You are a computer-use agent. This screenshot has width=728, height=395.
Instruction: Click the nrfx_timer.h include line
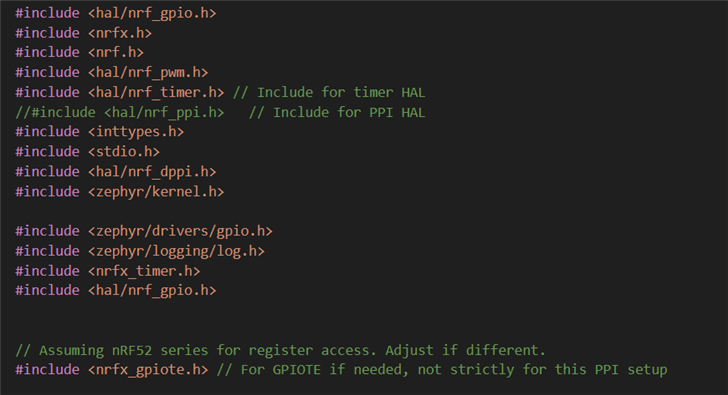tap(108, 271)
